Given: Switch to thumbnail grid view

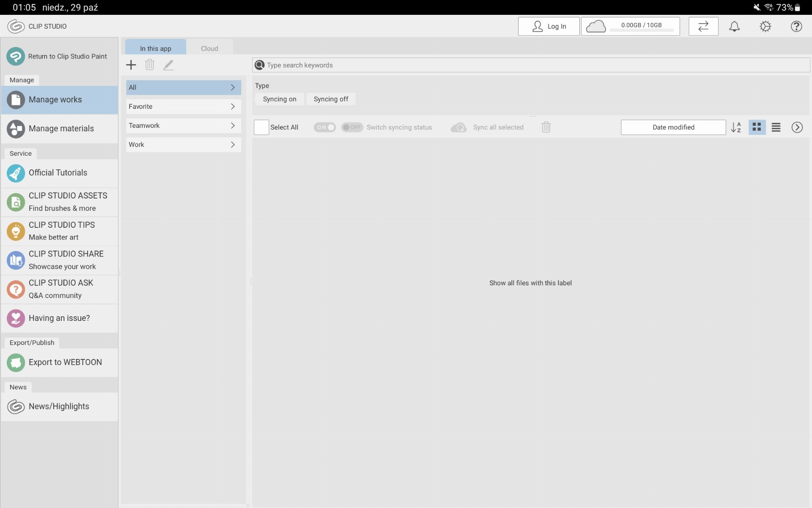Looking at the screenshot, I should (757, 127).
